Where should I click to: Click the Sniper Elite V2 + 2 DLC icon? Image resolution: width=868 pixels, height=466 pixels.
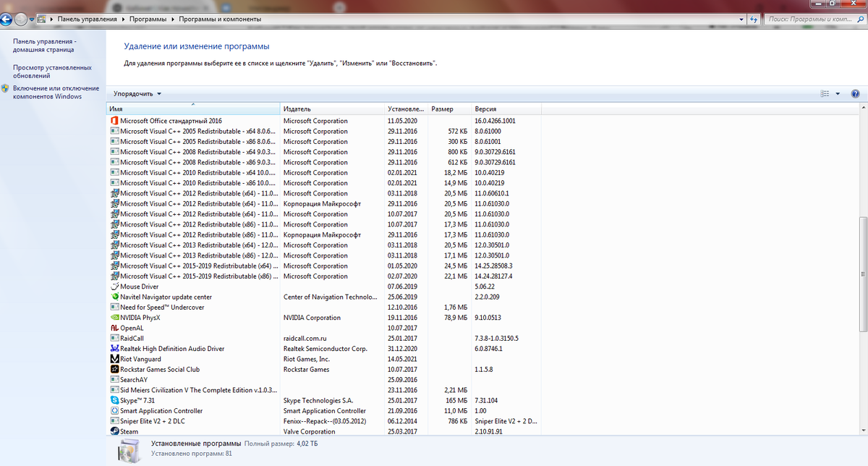click(x=114, y=421)
